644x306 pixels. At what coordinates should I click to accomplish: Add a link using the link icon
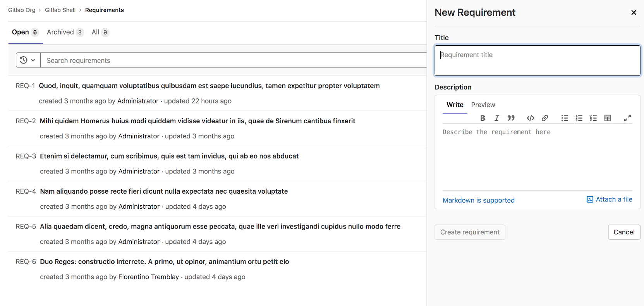click(545, 118)
